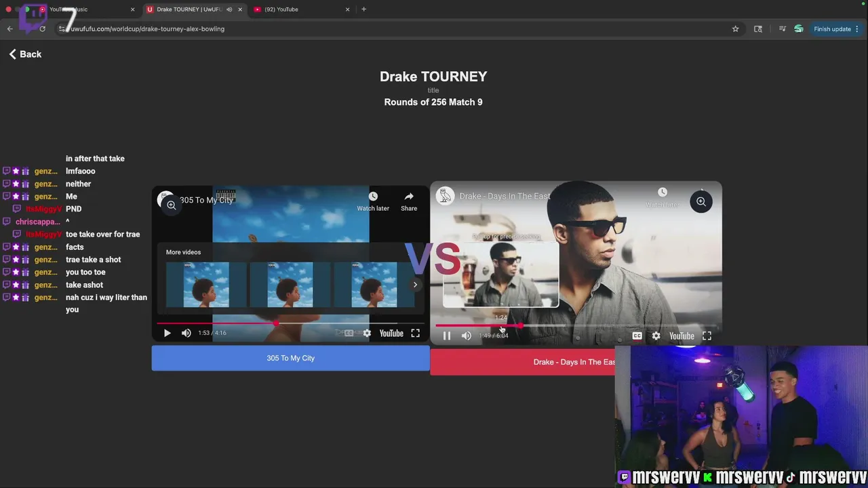Viewport: 868px width, 488px height.
Task: Click the 305 To My City video title
Action: (x=206, y=200)
